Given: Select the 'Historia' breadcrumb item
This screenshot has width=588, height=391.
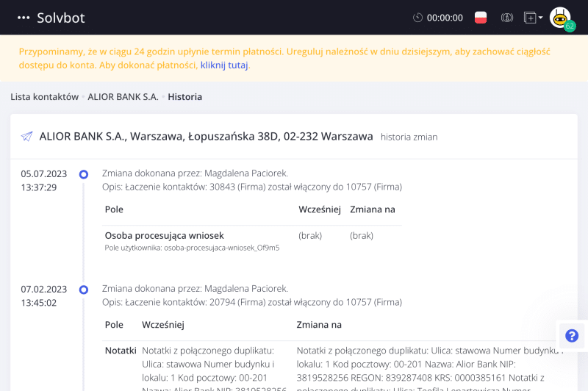Looking at the screenshot, I should 184,96.
